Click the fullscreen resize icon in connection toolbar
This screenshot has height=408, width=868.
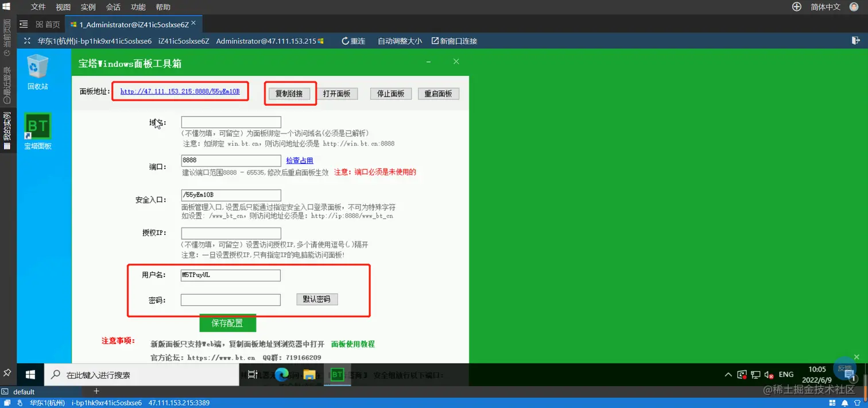(26, 41)
